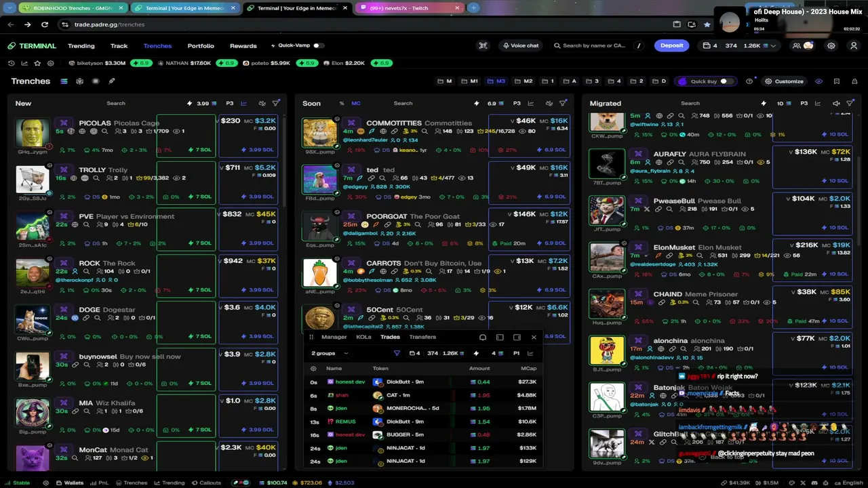Open the user profile icon at top right

pos(854,45)
